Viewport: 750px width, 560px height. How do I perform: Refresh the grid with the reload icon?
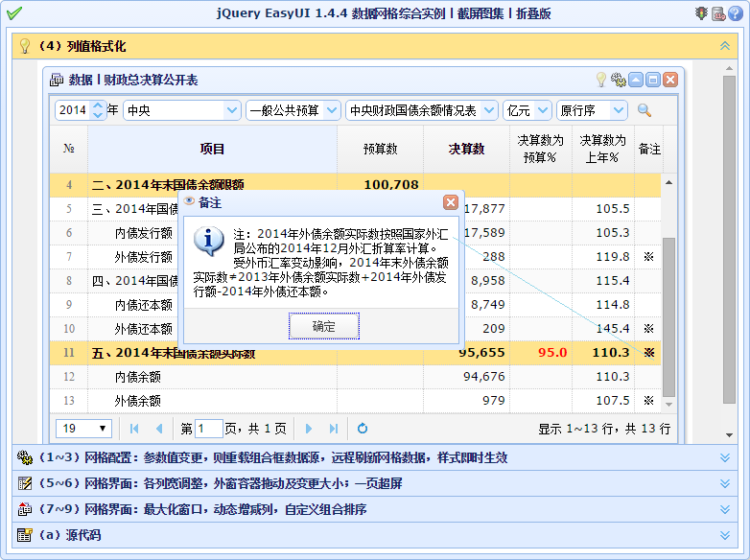click(363, 429)
